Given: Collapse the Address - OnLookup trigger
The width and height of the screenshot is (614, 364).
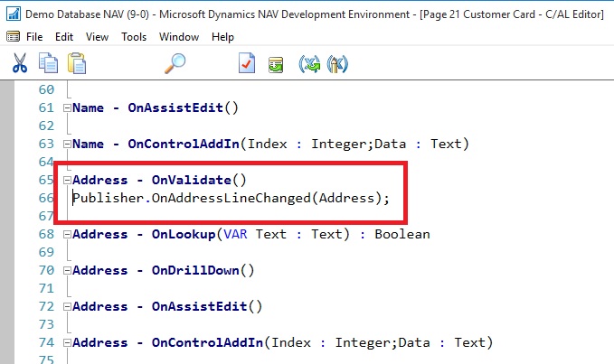Looking at the screenshot, I should tap(66, 234).
